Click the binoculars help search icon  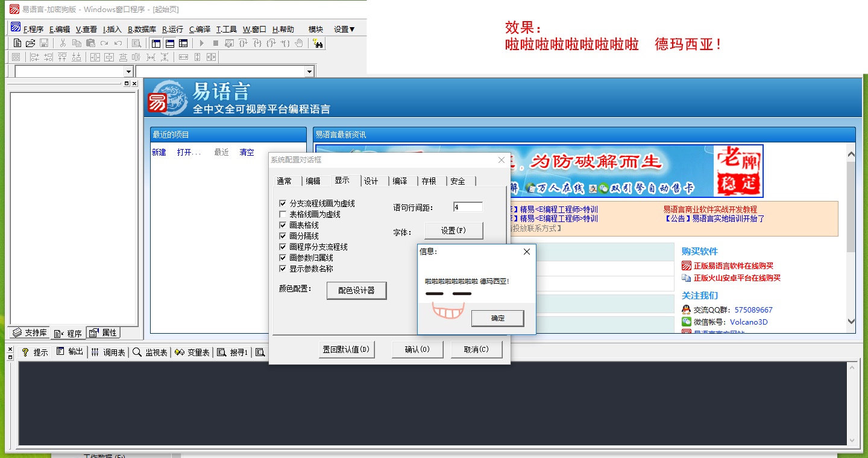pyautogui.click(x=318, y=43)
